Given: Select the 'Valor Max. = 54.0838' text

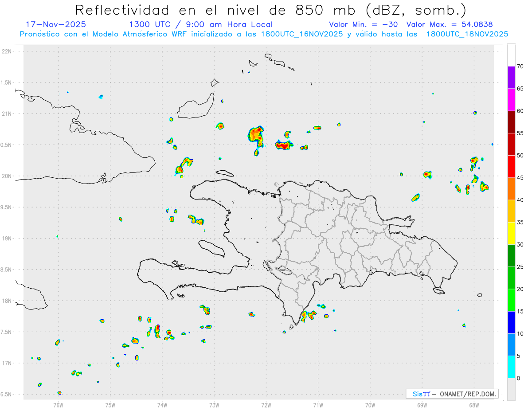Looking at the screenshot, I should click(450, 24).
